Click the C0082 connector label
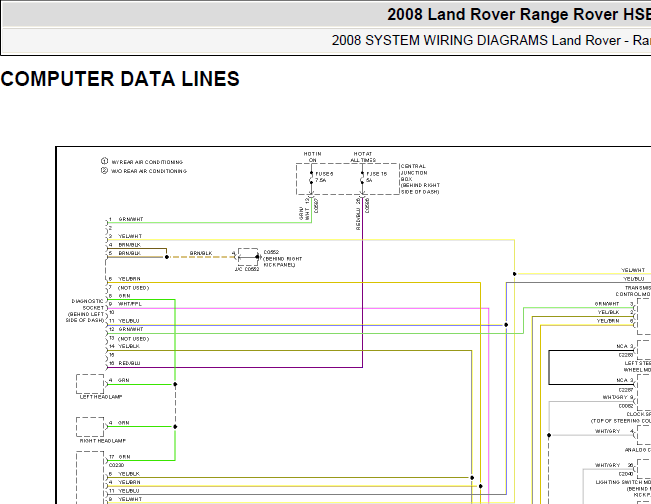Image resolution: width=651 pixels, height=504 pixels. click(626, 406)
